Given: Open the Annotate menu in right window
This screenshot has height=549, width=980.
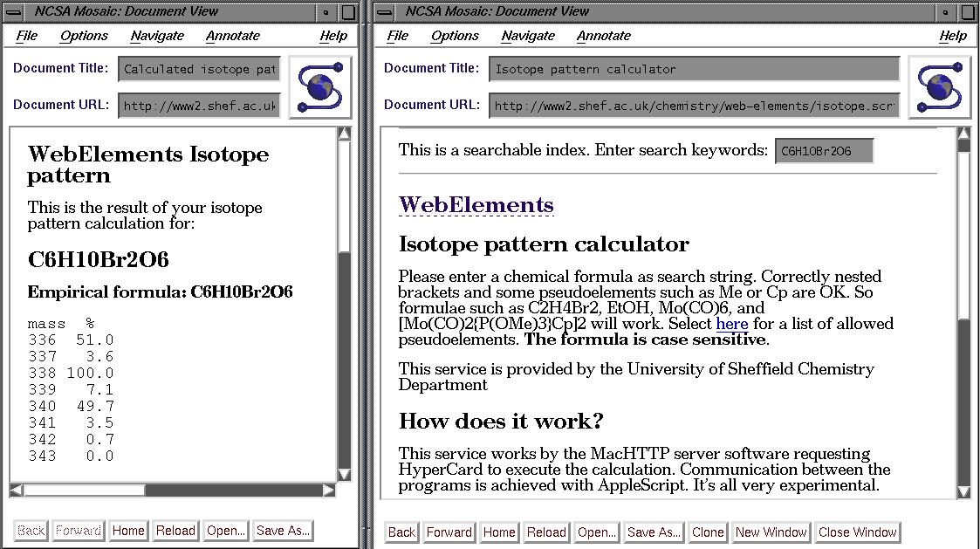Looking at the screenshot, I should click(603, 36).
